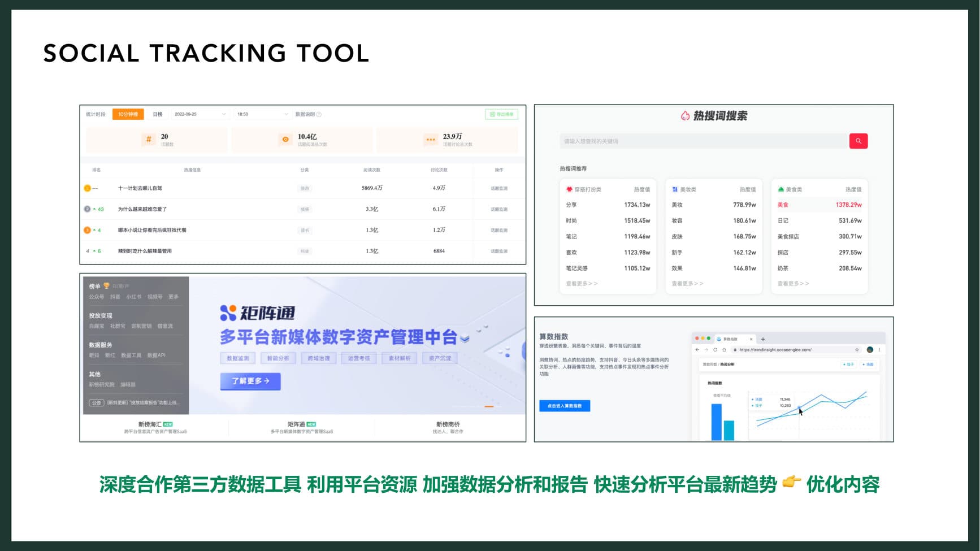
Task: Click the browser reload icon
Action: pos(715,350)
